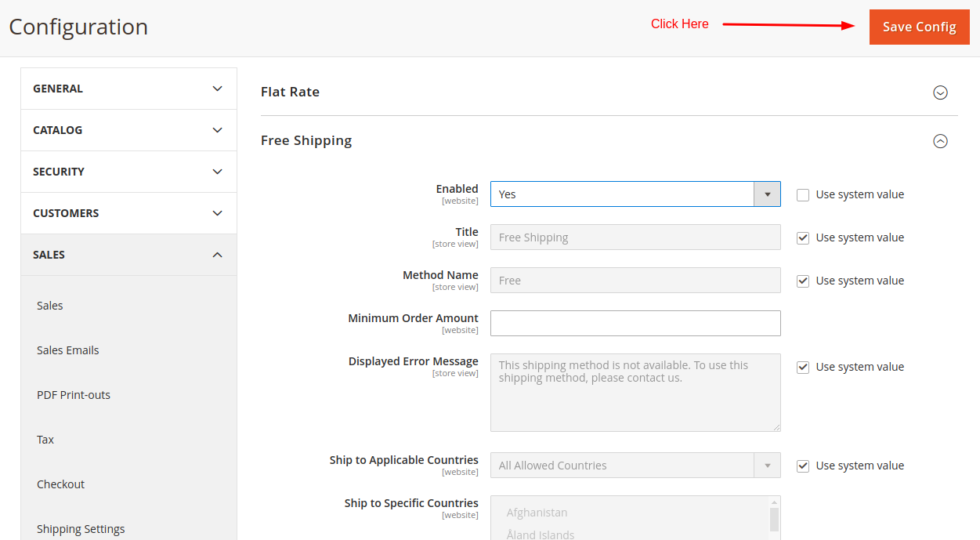Viewport: 980px width, 540px height.
Task: Focus the Minimum Order Amount input field
Action: tap(635, 324)
